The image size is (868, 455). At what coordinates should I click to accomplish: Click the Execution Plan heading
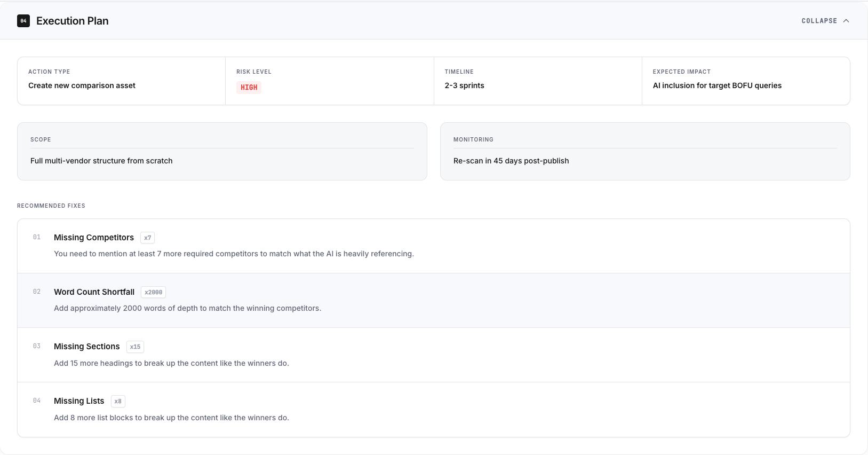[73, 21]
